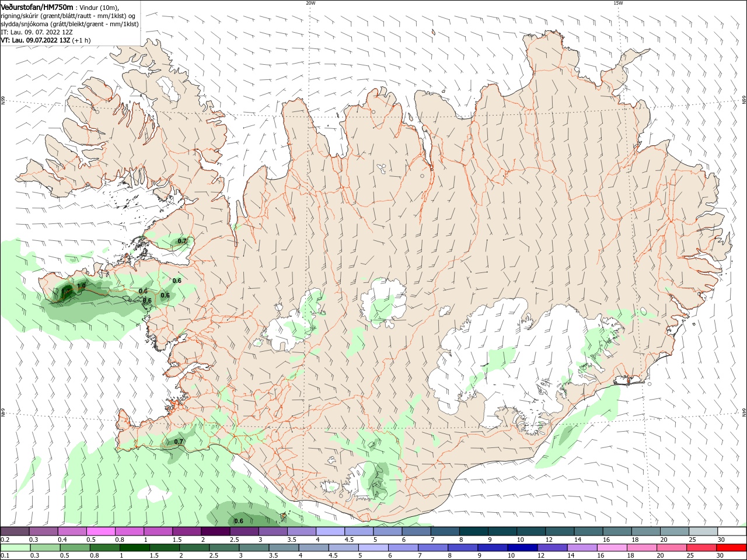The height and width of the screenshot is (560, 747).
Task: Click the 20W longitude label
Action: pyautogui.click(x=310, y=3)
